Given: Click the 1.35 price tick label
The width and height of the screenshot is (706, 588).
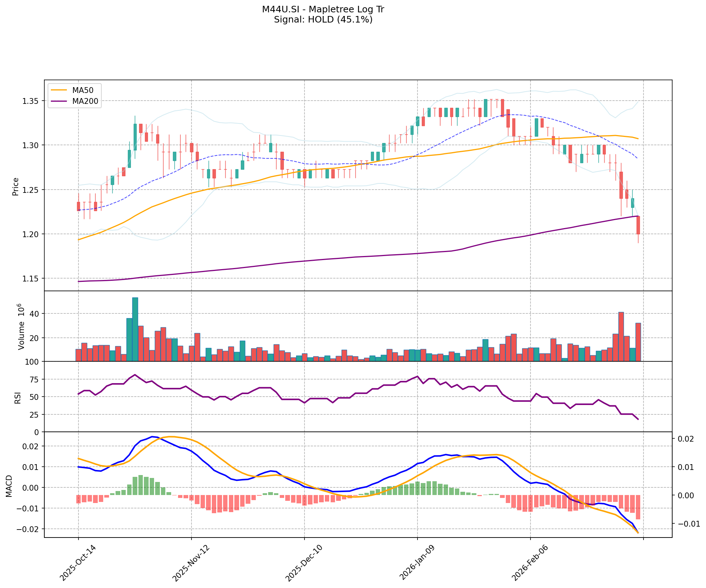Looking at the screenshot, I should coord(31,101).
